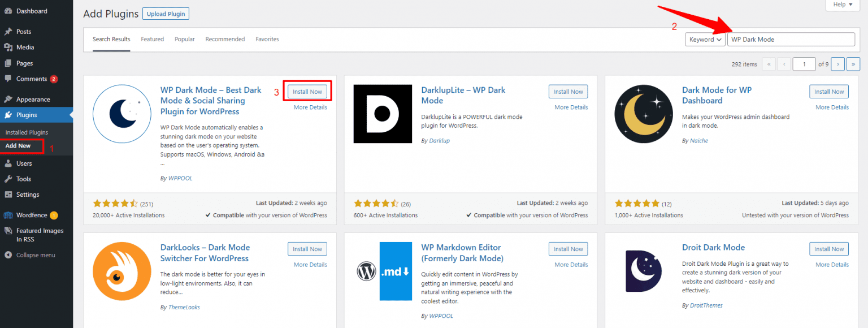View More Details for DarklupLite
The width and height of the screenshot is (868, 328).
click(571, 107)
